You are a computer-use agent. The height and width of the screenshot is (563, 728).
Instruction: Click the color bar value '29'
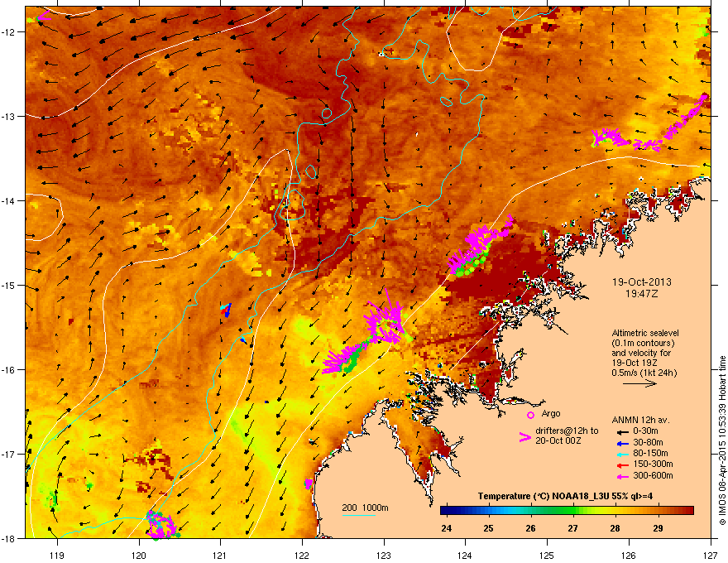click(658, 528)
